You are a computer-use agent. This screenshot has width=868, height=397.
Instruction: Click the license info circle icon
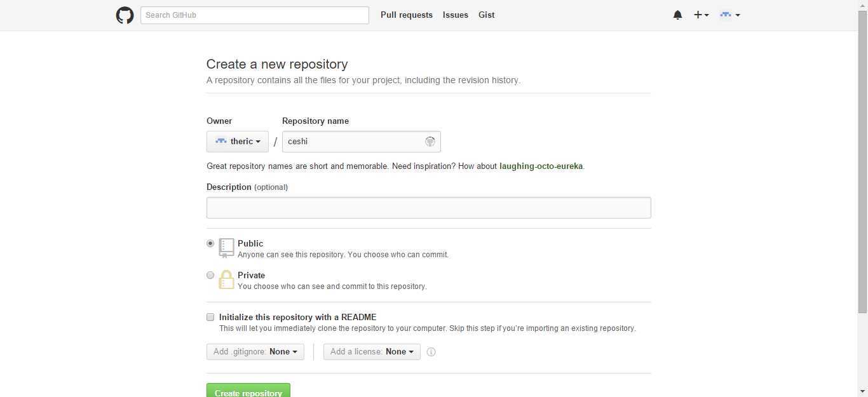431,352
